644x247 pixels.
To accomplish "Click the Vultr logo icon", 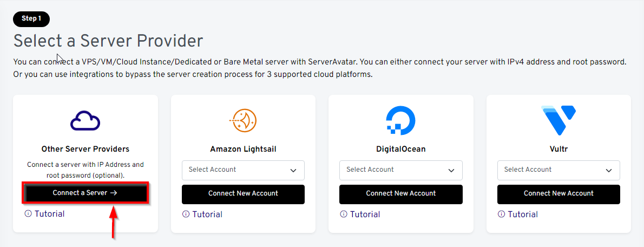I will coord(558,120).
